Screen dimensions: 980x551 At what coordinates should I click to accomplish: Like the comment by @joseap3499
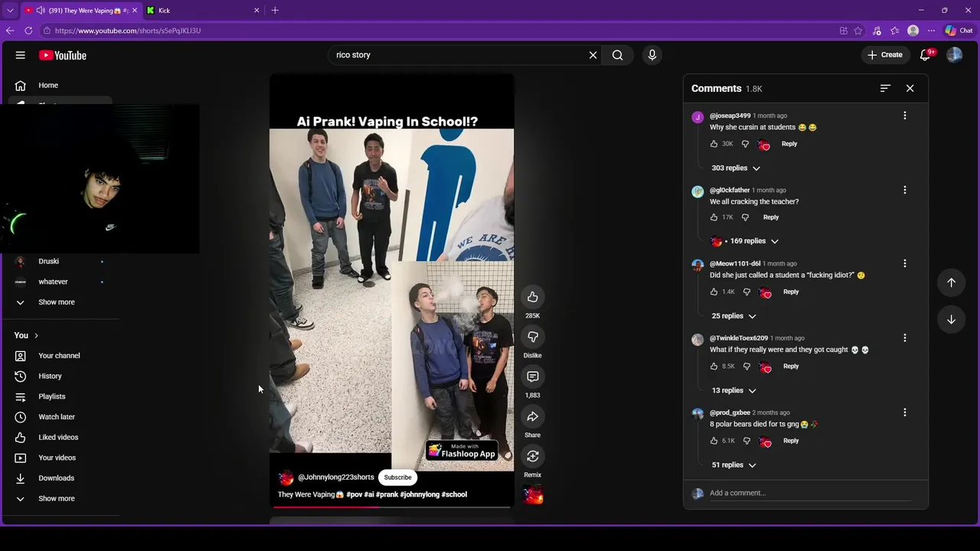(714, 144)
